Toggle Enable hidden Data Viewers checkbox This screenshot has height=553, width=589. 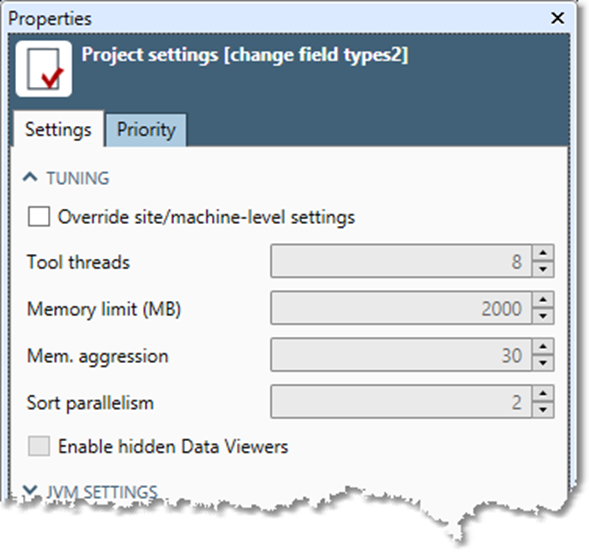click(x=39, y=446)
